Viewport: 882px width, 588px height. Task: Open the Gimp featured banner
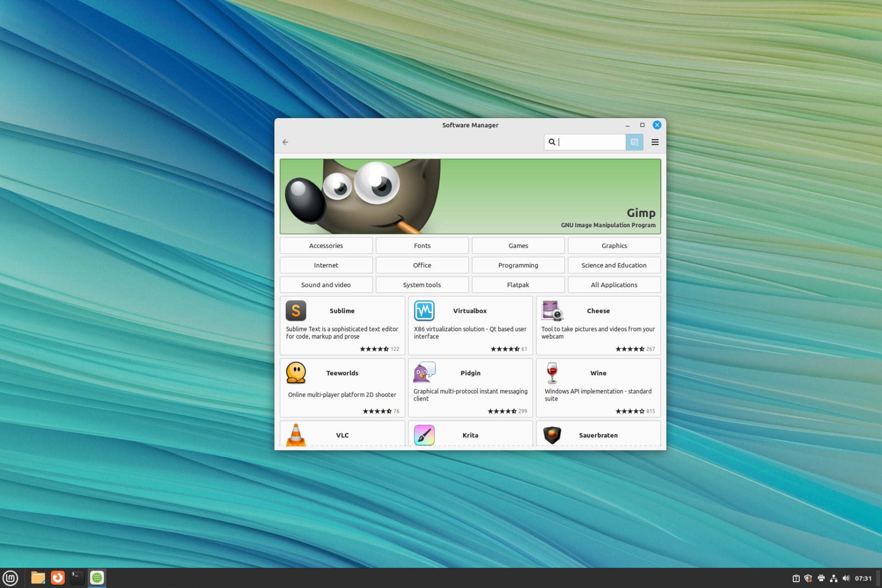(x=470, y=196)
